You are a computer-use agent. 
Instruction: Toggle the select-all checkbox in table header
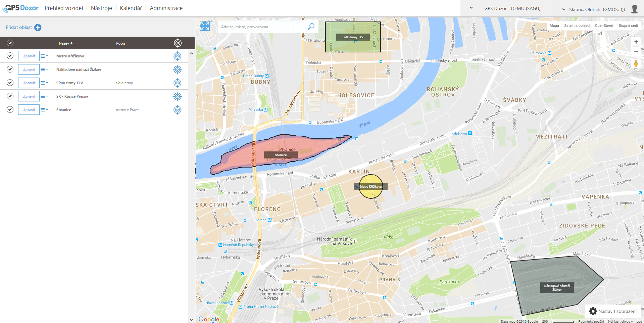tap(10, 43)
